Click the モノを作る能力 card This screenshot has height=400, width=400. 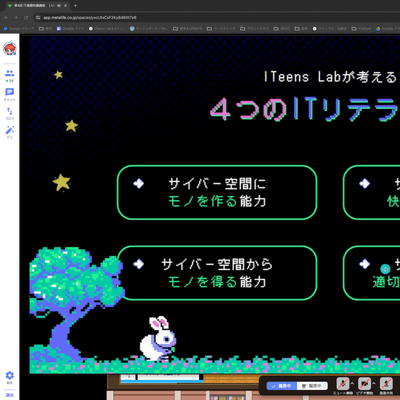217,192
